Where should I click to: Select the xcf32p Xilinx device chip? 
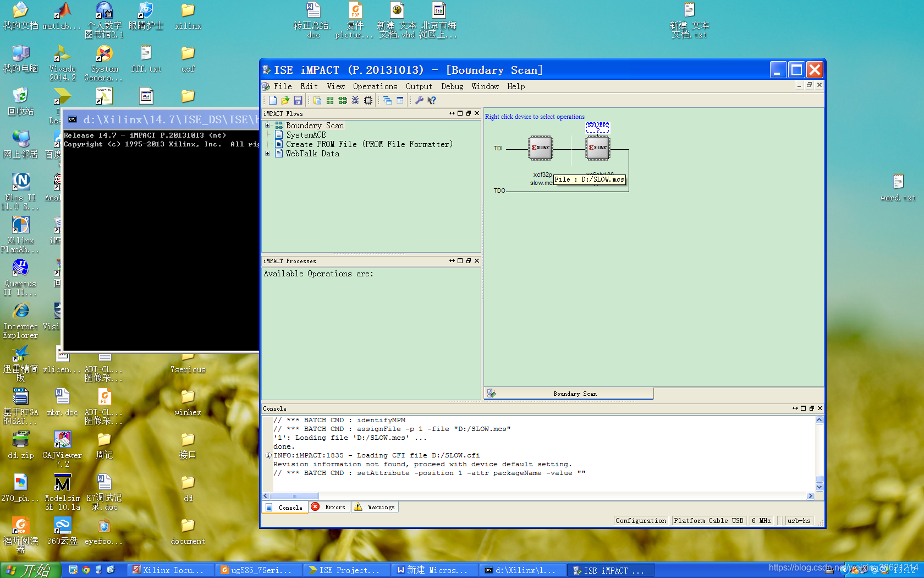click(541, 148)
